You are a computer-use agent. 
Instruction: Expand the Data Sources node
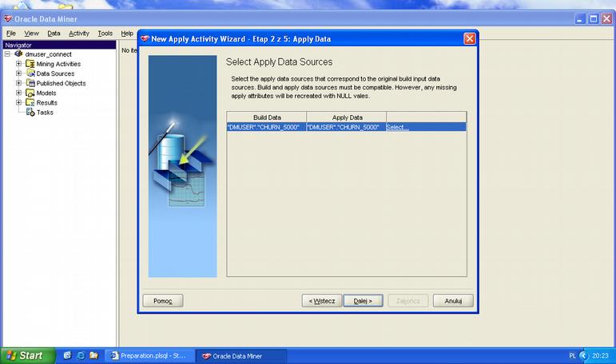[18, 73]
